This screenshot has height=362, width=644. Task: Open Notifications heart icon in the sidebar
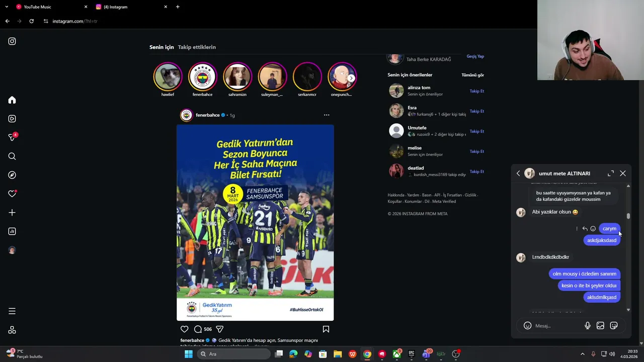point(12,194)
